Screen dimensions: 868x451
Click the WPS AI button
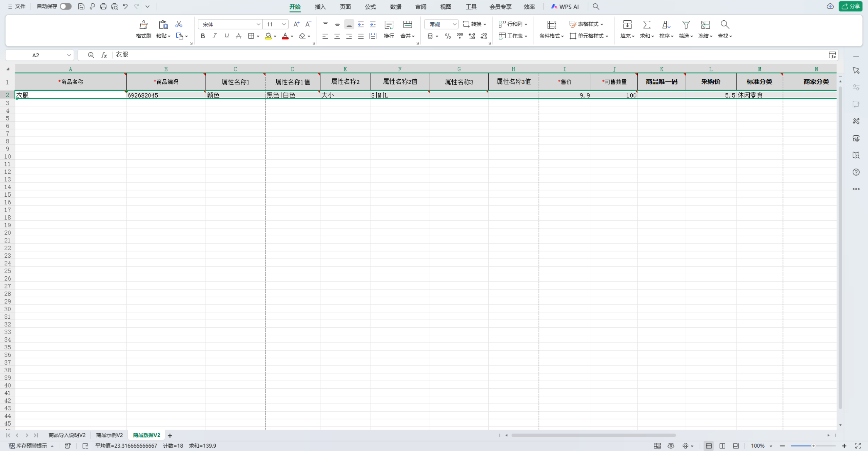[x=565, y=6]
